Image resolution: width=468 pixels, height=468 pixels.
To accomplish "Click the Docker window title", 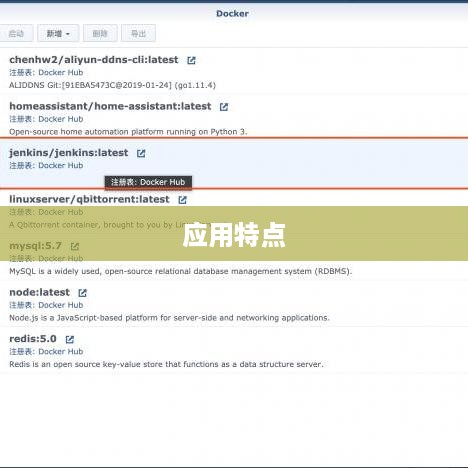I will point(232,14).
